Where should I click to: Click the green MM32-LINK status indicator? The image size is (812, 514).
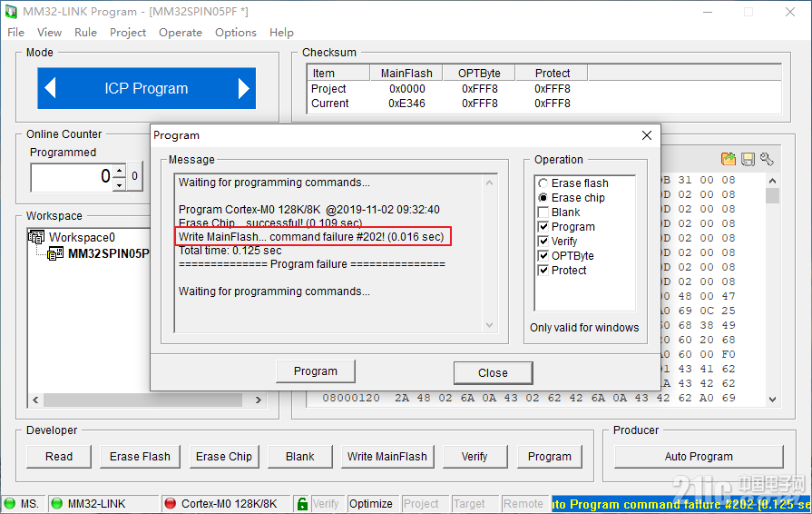[57, 504]
